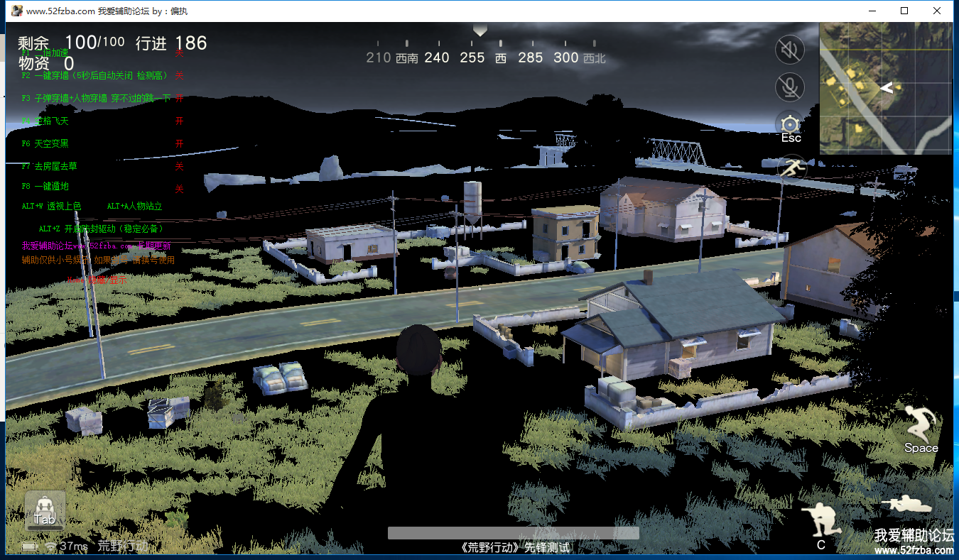Click the window title bar app icon
The width and height of the screenshot is (959, 560).
coord(16,11)
